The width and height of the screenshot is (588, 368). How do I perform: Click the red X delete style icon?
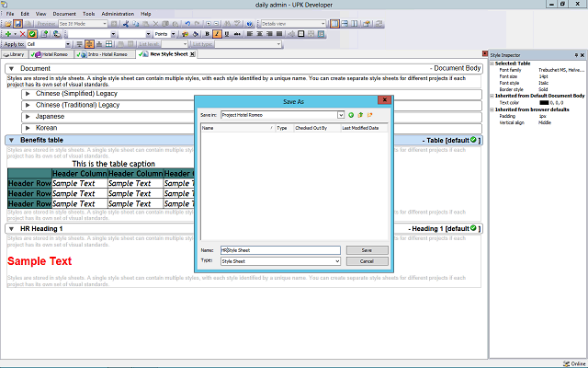pos(21,33)
